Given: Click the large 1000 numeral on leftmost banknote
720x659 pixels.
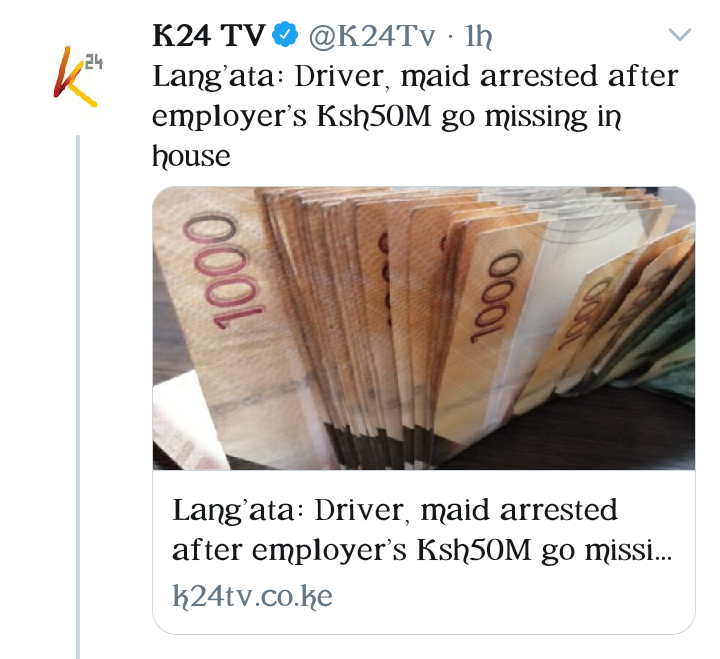Looking at the screenshot, I should (x=223, y=271).
